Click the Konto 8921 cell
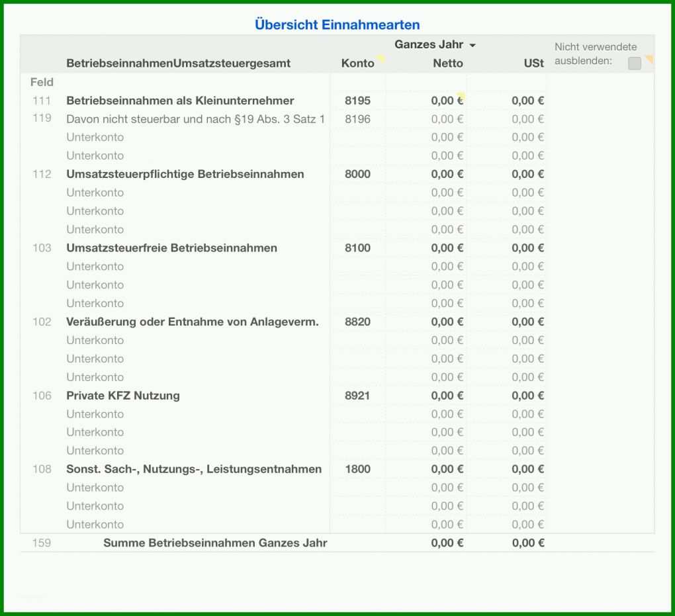Viewport: 675px width, 616px height. 357,396
